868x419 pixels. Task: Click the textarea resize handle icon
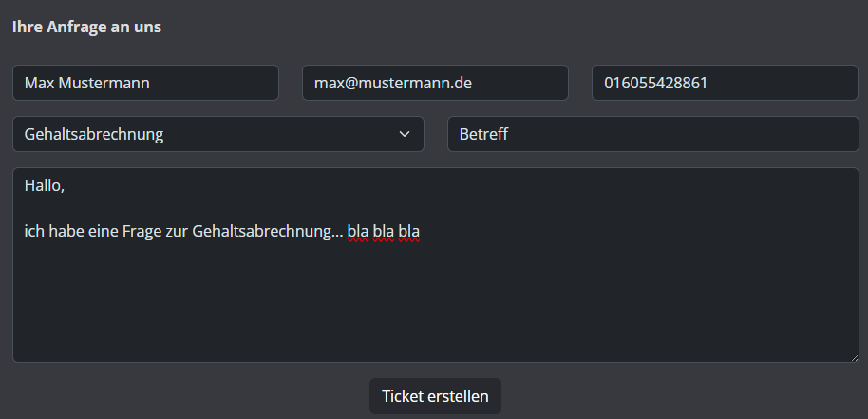pos(854,358)
